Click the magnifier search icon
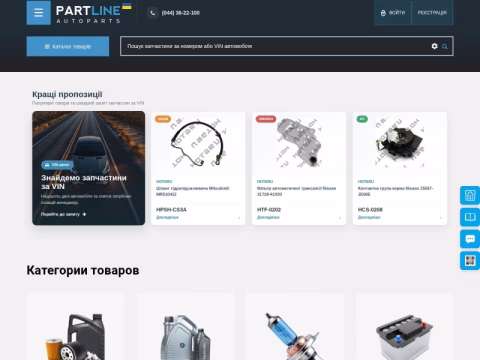 tap(445, 46)
